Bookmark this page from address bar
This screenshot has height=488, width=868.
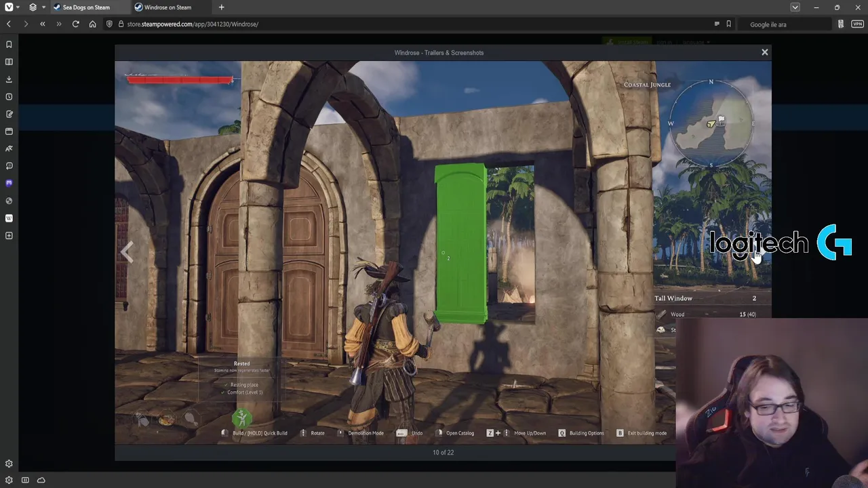[729, 24]
